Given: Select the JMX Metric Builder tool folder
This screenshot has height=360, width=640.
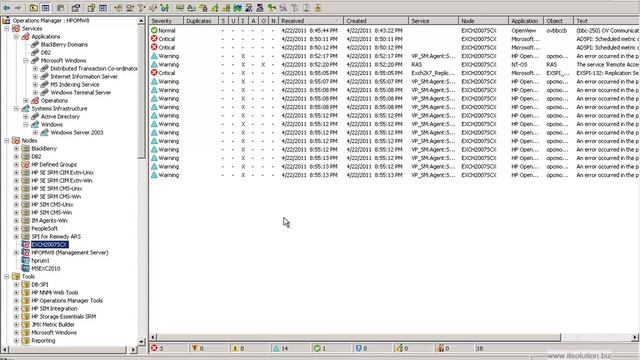Looking at the screenshot, I should [x=53, y=324].
